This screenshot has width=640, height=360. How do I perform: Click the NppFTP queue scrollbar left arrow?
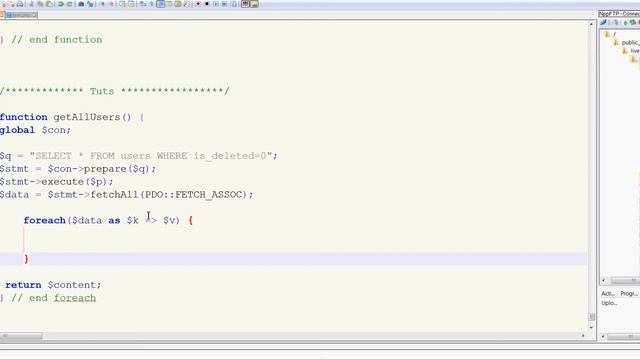(x=604, y=336)
